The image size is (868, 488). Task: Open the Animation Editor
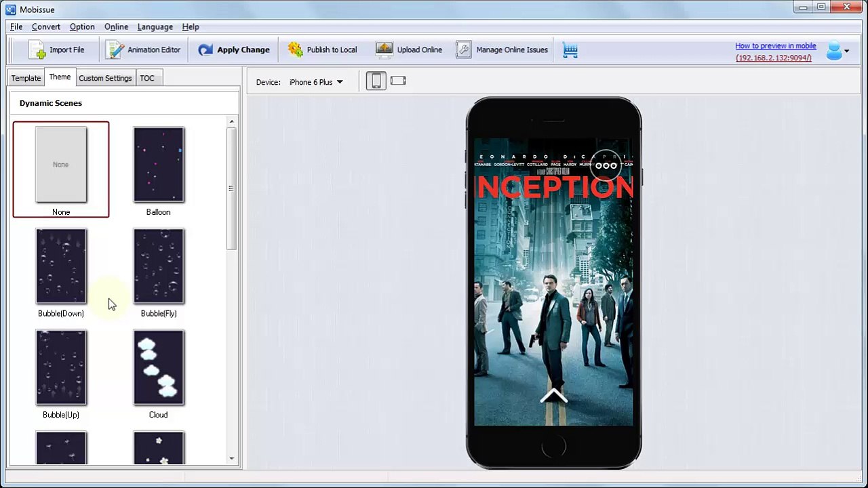(144, 49)
